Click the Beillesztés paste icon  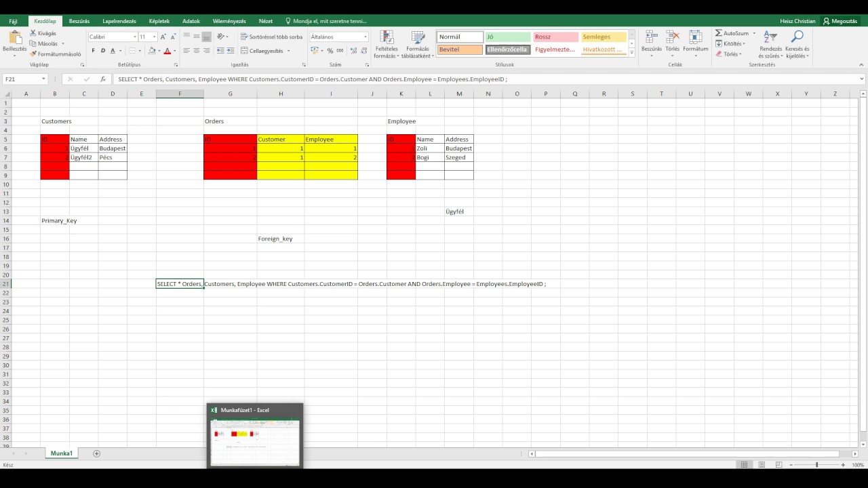(14, 37)
